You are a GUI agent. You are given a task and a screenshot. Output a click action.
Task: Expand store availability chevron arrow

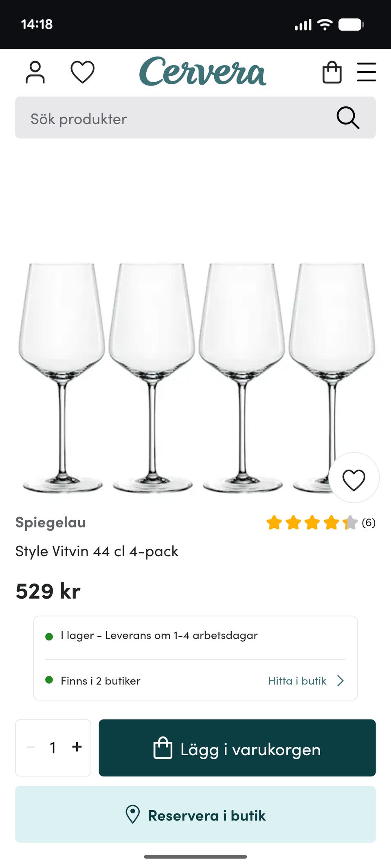(340, 681)
